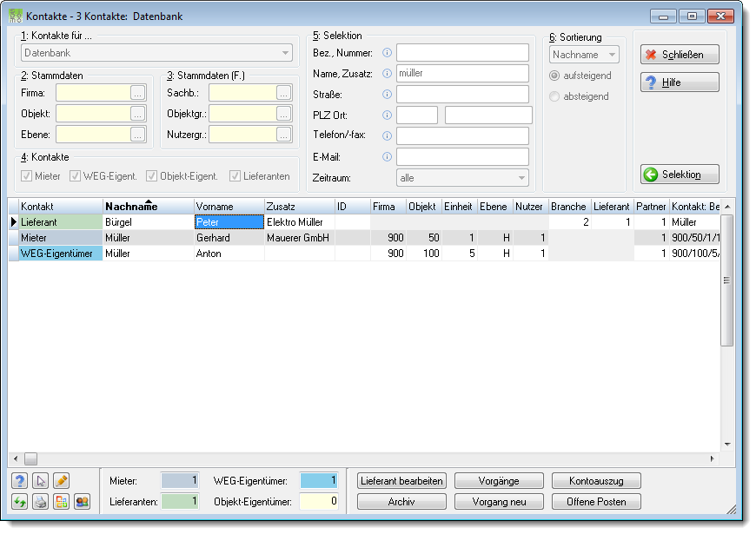Viewport: 756px width, 534px height.
Task: Click the Selektion button
Action: [680, 175]
